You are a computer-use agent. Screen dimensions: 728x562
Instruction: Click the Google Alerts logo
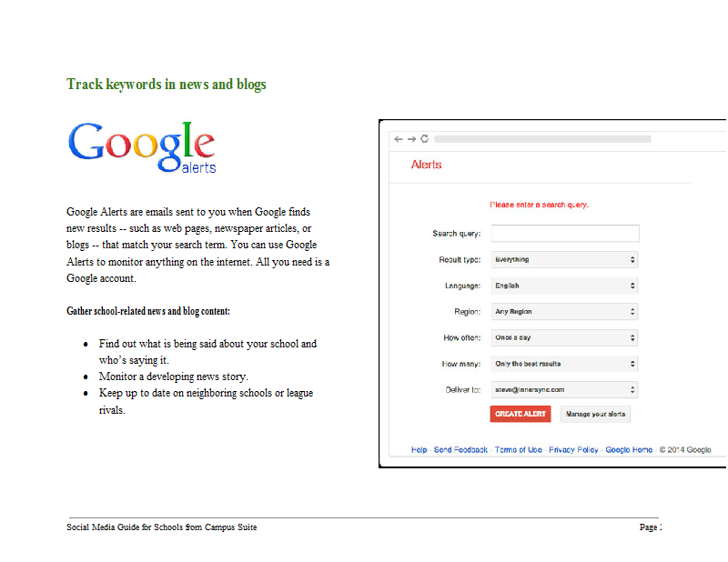coord(142,147)
